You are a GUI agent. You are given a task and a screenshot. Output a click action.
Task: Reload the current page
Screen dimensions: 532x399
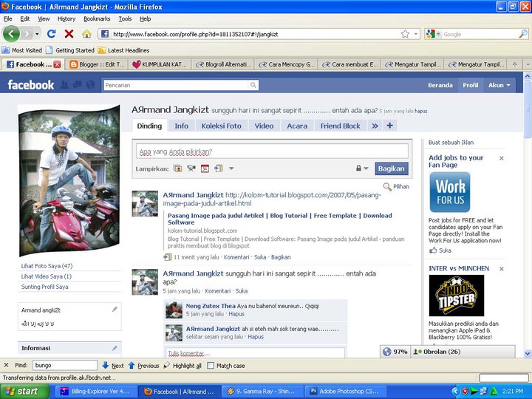[52, 34]
